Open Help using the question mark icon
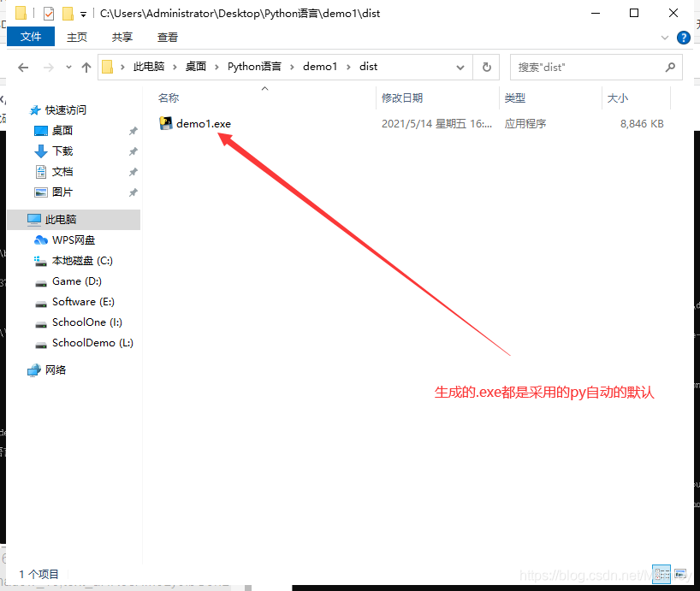Screen dimensions: 700x591 [683, 37]
